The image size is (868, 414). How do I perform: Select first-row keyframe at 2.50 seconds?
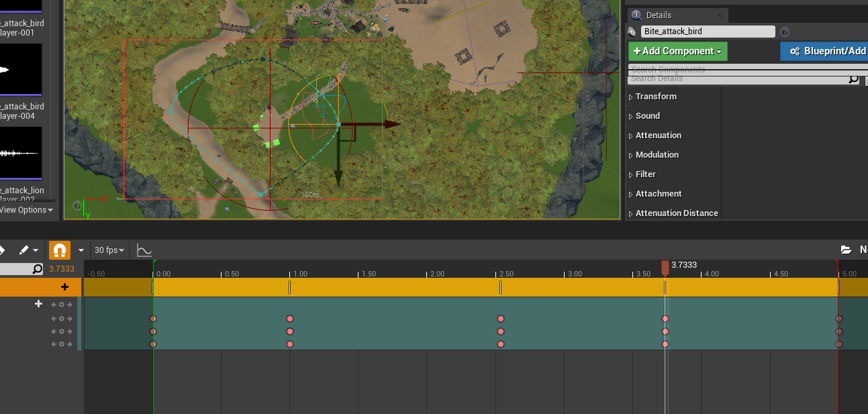(x=501, y=319)
